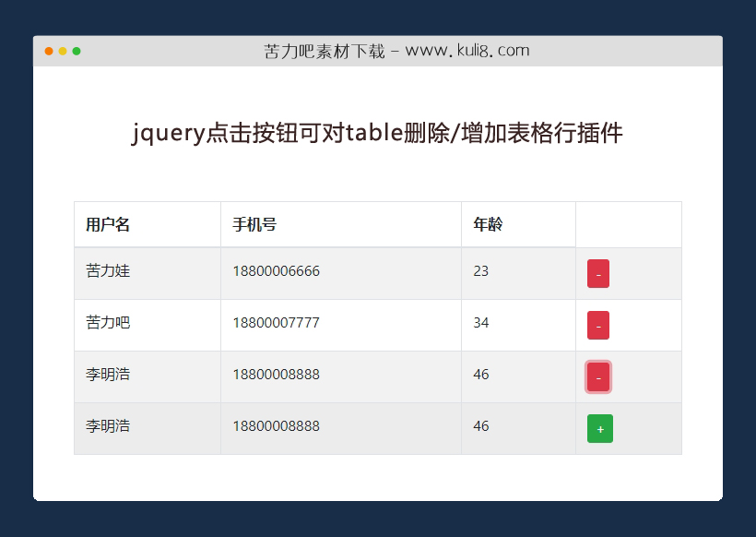
Task: Click the highlighted minus button on third 李明浩 row
Action: coord(598,376)
